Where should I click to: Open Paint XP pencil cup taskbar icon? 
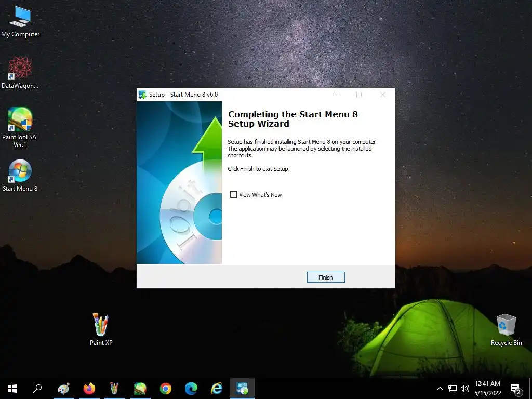tap(115, 389)
